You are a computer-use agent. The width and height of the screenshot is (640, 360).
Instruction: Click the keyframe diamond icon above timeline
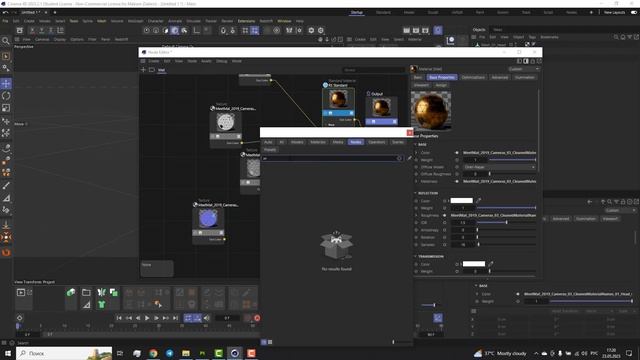coord(19,318)
